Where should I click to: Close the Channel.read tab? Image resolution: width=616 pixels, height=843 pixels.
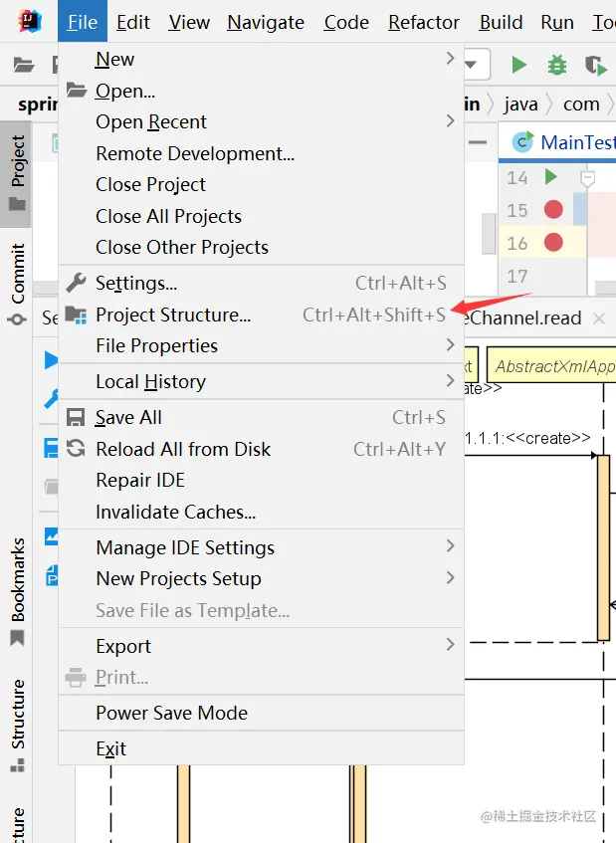[599, 318]
